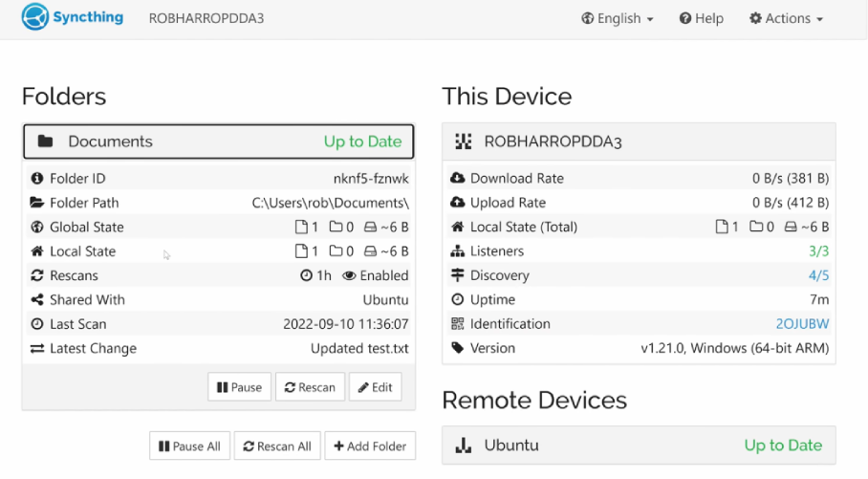Click the 4/5 Discovery value
The width and height of the screenshot is (868, 479).
click(818, 275)
